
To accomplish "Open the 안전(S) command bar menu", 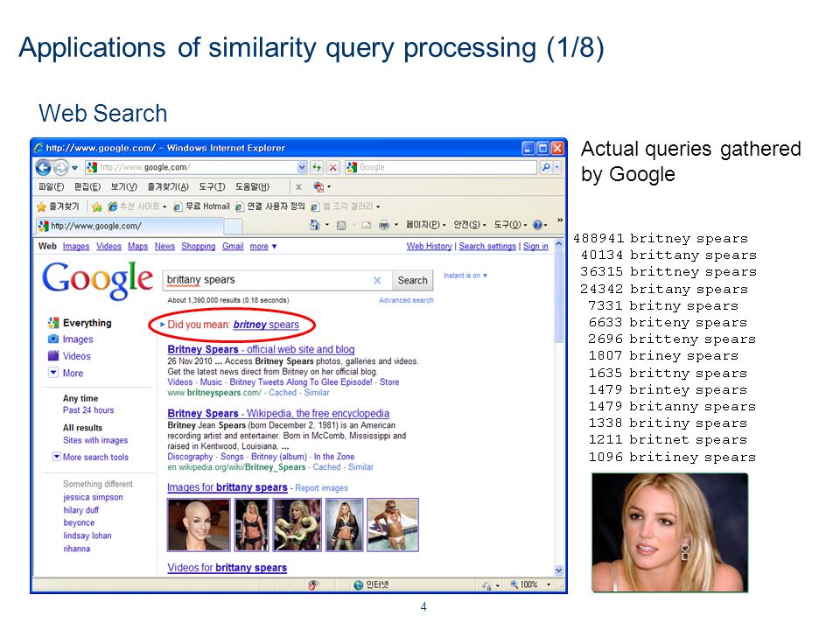I will pyautogui.click(x=469, y=225).
